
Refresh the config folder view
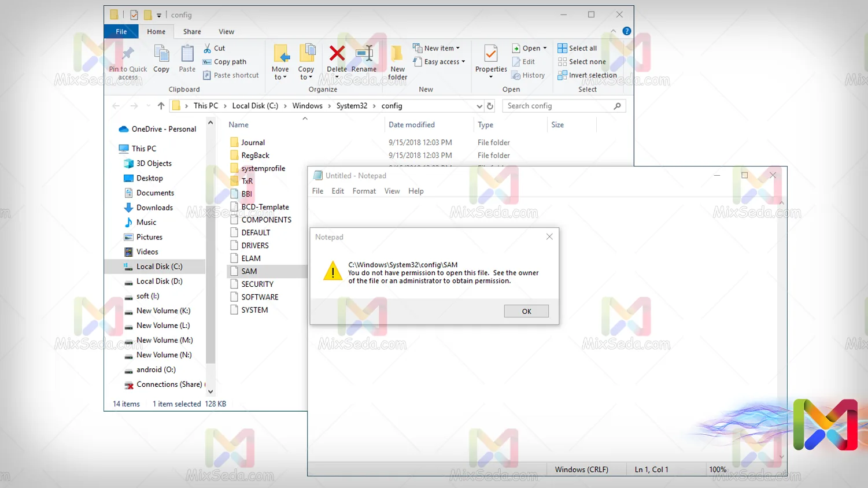(x=490, y=106)
